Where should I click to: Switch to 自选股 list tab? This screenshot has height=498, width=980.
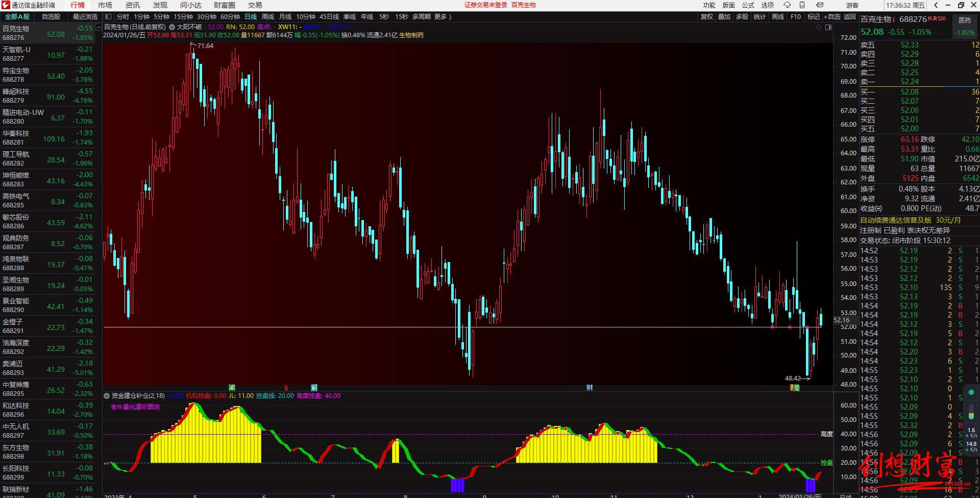(51, 17)
